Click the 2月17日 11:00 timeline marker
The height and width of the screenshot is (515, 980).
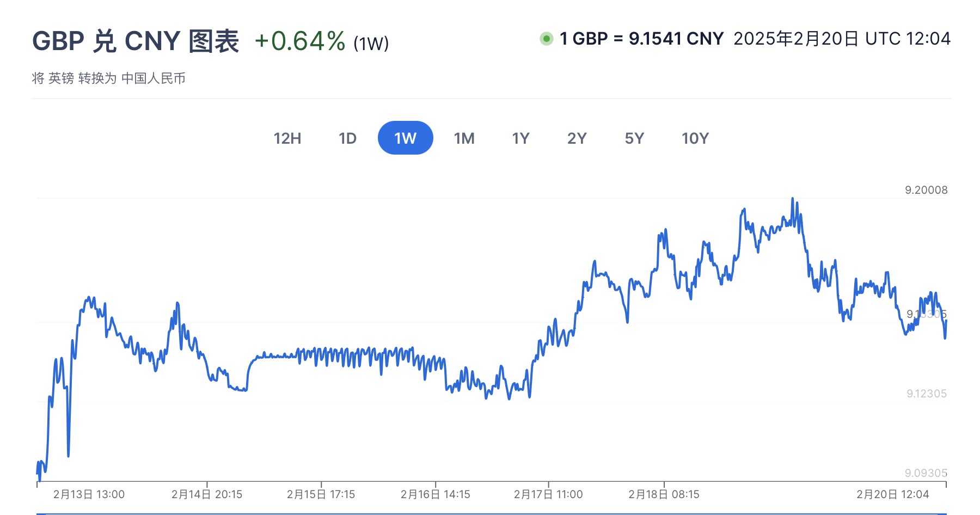pyautogui.click(x=548, y=494)
